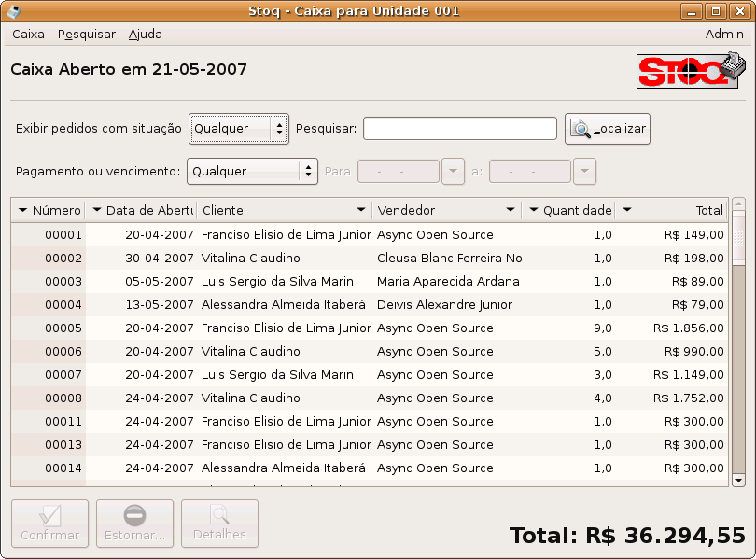The image size is (756, 559).
Task: Open the Caixa menu
Action: (x=28, y=35)
